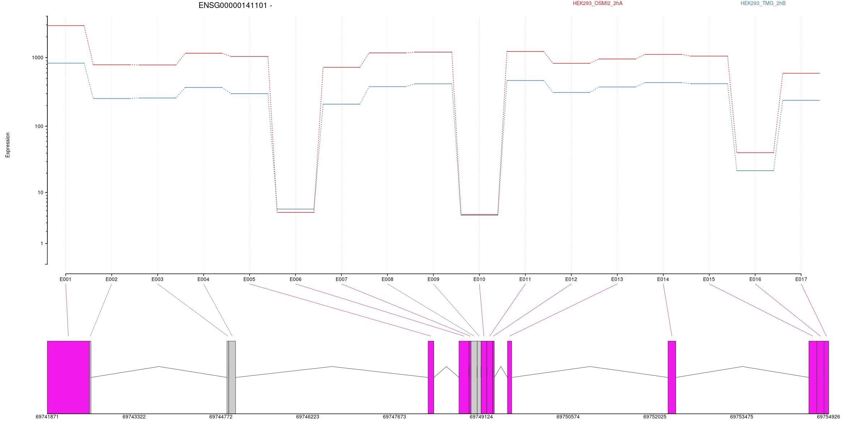Viewport: 868px width, 434px height.
Task: Click genomic coordinate 69744772
Action: 221,417
